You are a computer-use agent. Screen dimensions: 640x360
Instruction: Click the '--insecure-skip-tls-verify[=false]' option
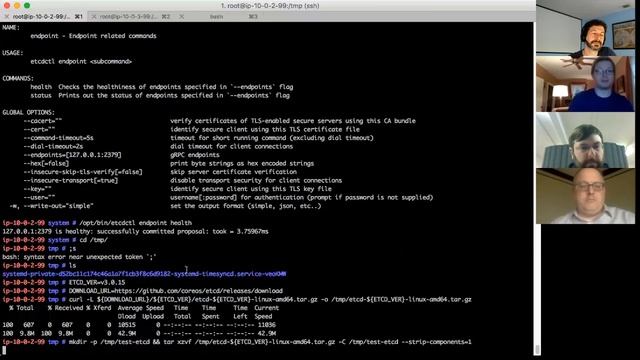[x=83, y=172]
